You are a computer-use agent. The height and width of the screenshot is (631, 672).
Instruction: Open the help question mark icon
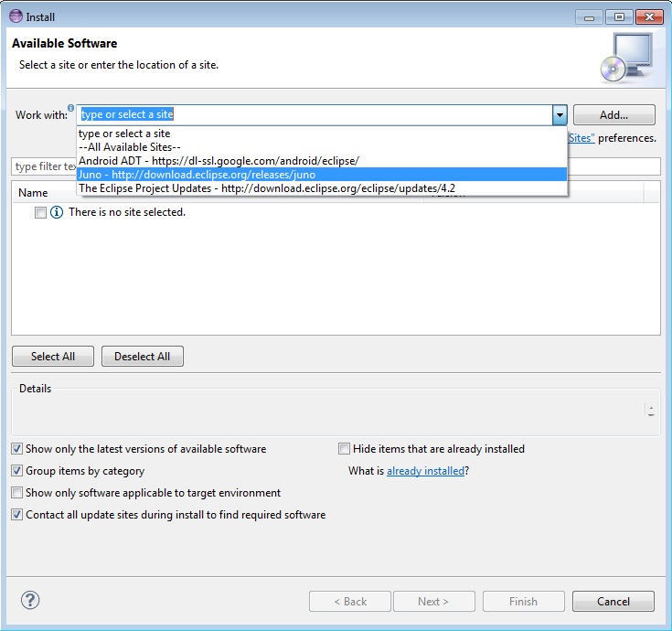30,600
